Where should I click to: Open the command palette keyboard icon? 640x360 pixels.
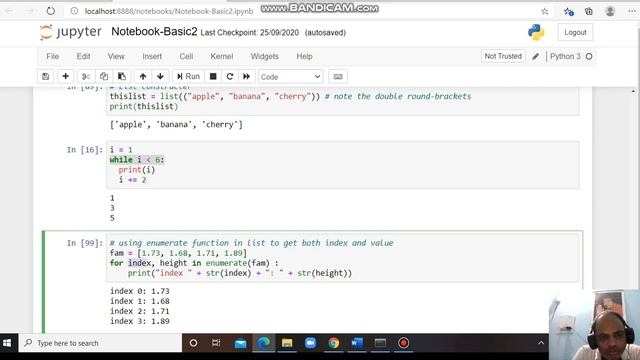(x=338, y=76)
